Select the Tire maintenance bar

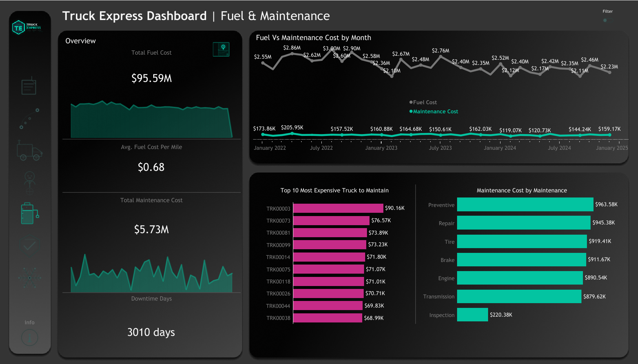pyautogui.click(x=522, y=241)
